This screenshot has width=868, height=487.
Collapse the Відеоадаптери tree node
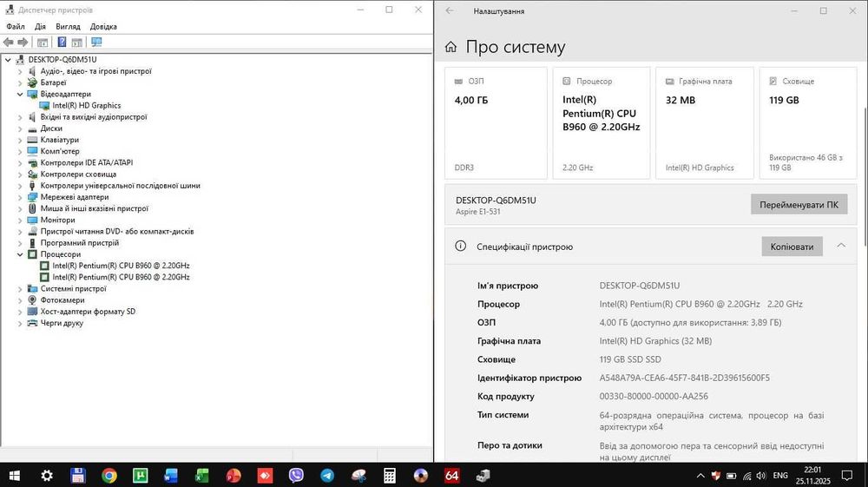click(20, 94)
